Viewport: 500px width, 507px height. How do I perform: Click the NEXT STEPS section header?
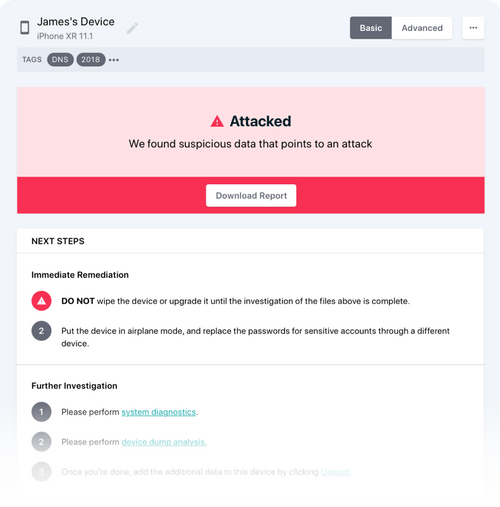click(x=58, y=241)
